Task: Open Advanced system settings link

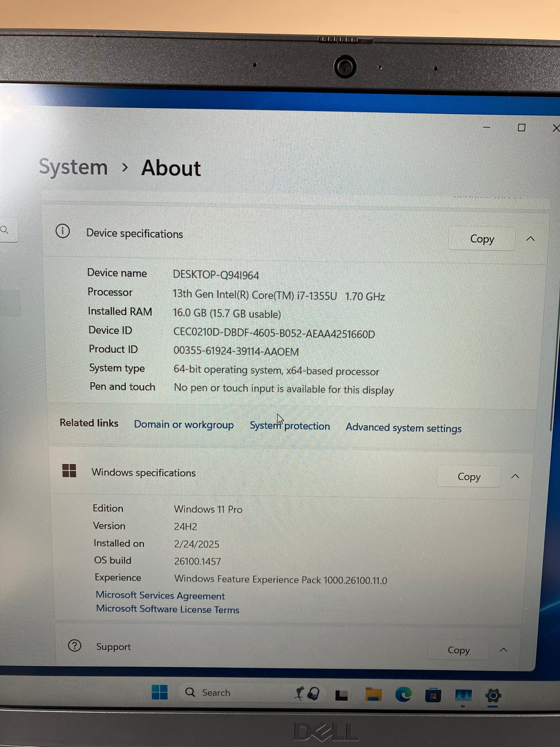Action: tap(403, 428)
